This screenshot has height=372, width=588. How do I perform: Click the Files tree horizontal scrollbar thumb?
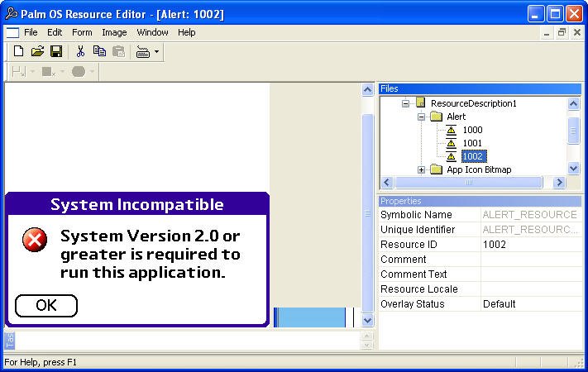(469, 183)
